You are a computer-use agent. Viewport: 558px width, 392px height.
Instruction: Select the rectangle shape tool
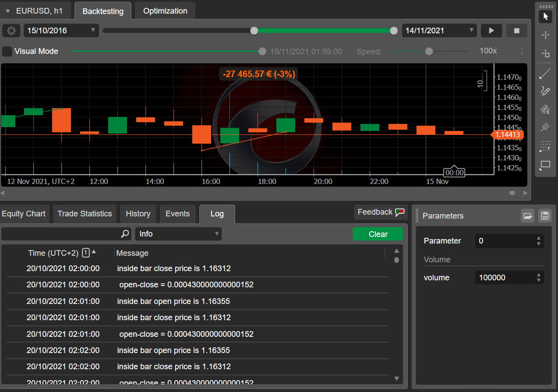point(545,165)
